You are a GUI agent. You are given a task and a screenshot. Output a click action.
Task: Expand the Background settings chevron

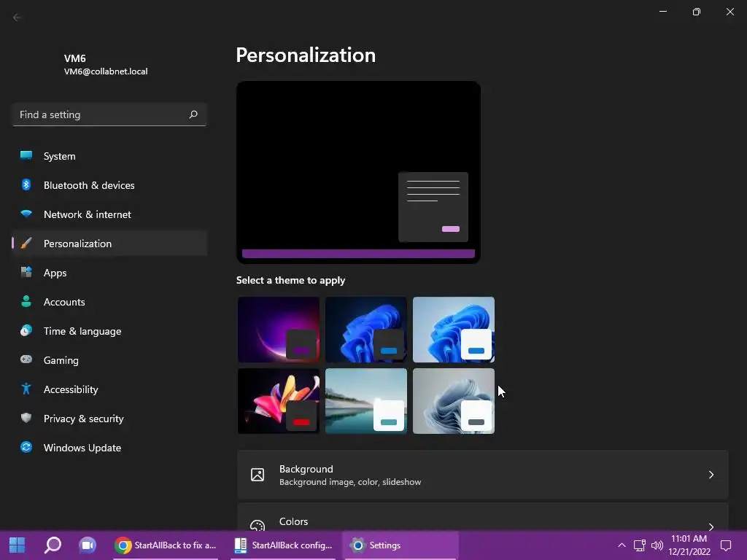point(711,475)
